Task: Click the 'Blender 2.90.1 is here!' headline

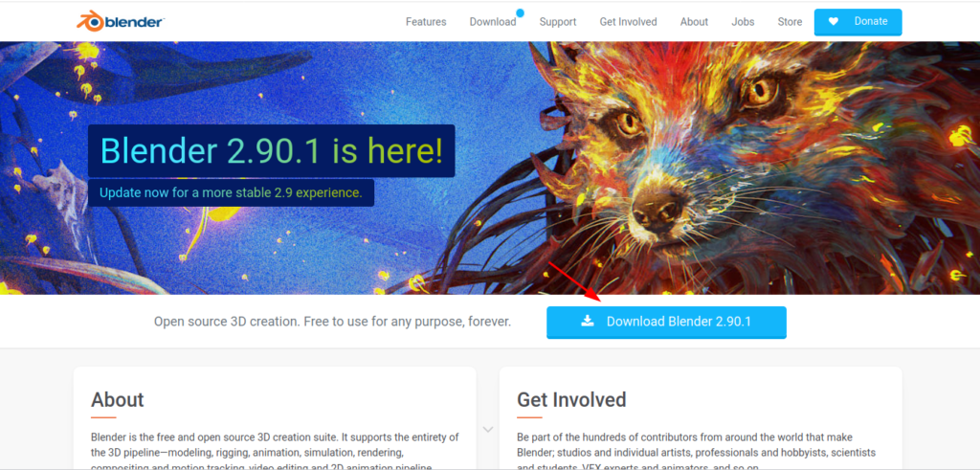Action: [x=271, y=150]
